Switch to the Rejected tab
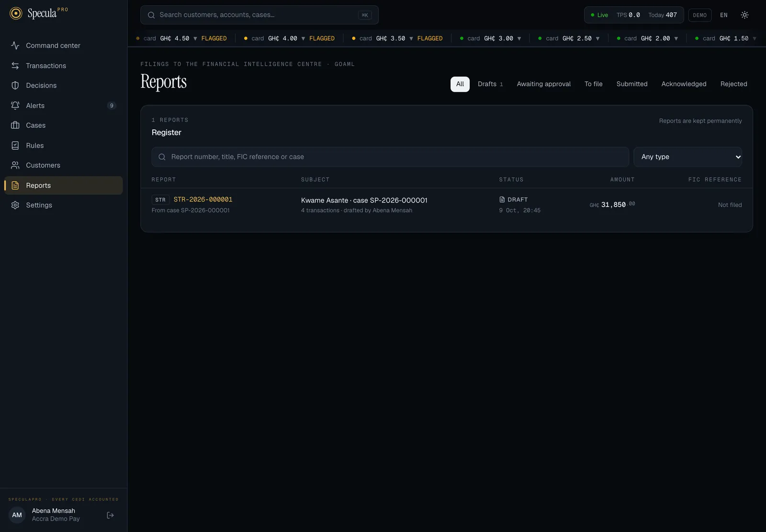 [x=733, y=84]
